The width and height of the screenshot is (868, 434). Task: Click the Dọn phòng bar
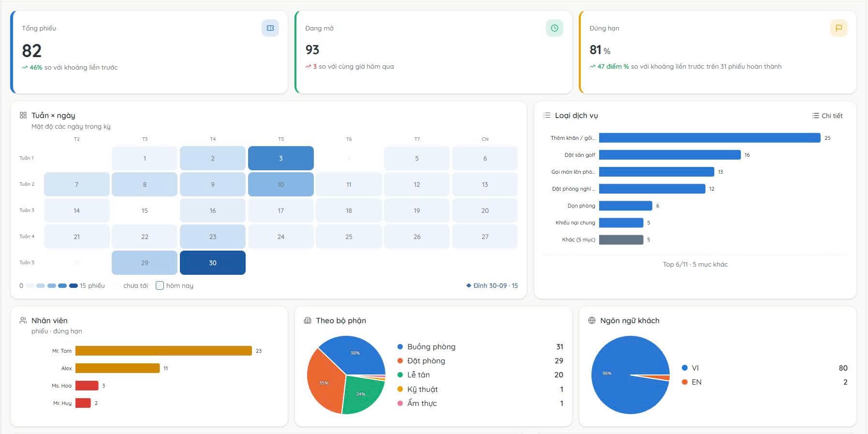(x=626, y=206)
